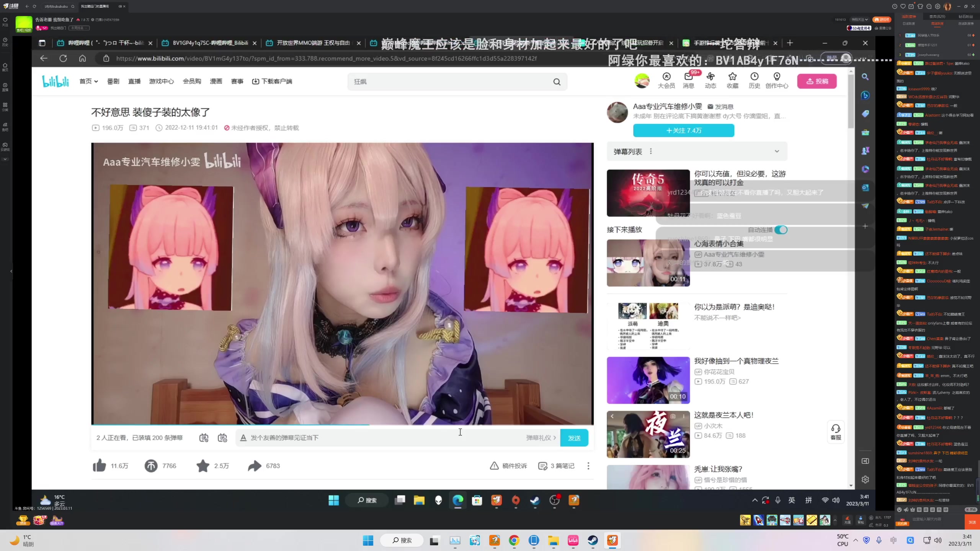980x551 pixels.
Task: Seek using the video progress bar
Action: tap(342, 424)
